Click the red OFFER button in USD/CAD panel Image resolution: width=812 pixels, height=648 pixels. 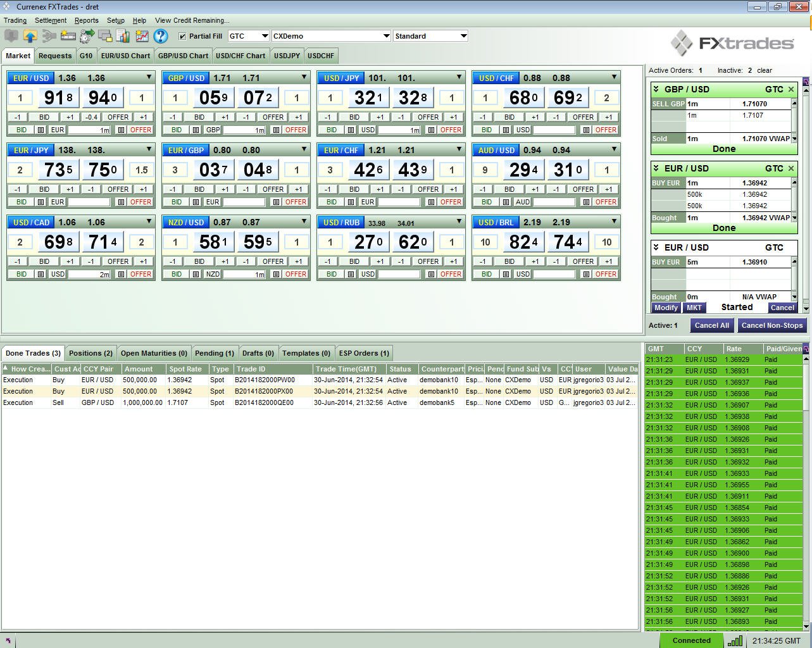[x=141, y=274]
